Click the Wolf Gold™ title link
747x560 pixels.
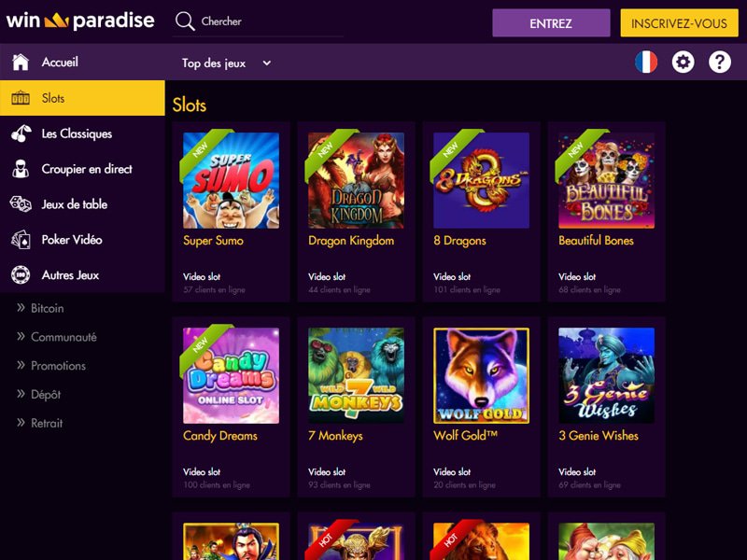pos(465,435)
